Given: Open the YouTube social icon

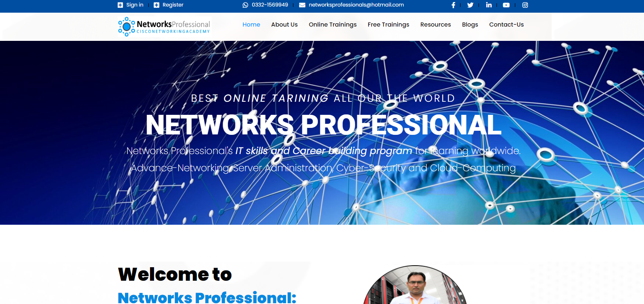Looking at the screenshot, I should point(506,5).
